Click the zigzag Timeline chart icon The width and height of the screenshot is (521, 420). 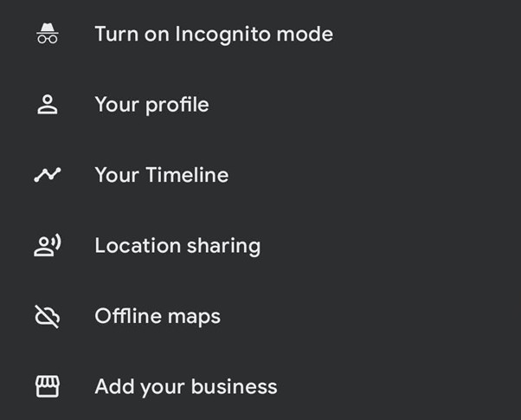(x=47, y=175)
